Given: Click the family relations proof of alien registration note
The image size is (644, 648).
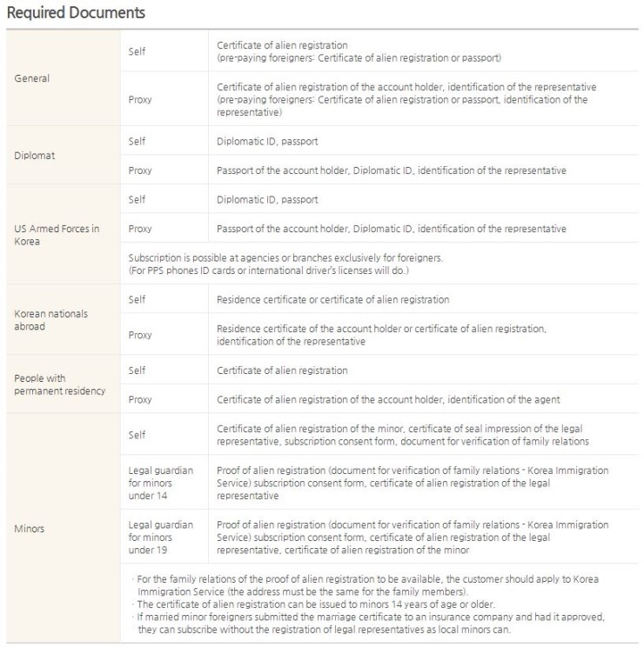Looking at the screenshot, I should tap(366, 585).
